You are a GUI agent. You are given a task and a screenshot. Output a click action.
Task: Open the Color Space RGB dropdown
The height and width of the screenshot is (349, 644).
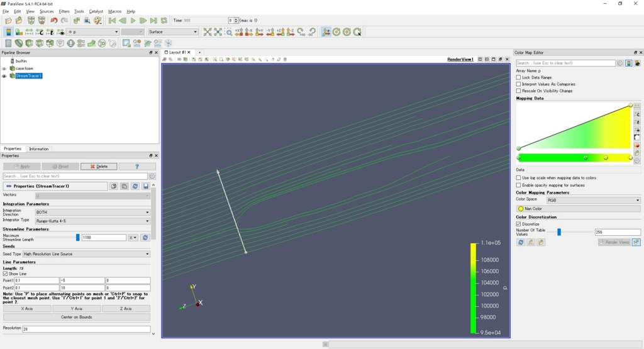pyautogui.click(x=593, y=201)
